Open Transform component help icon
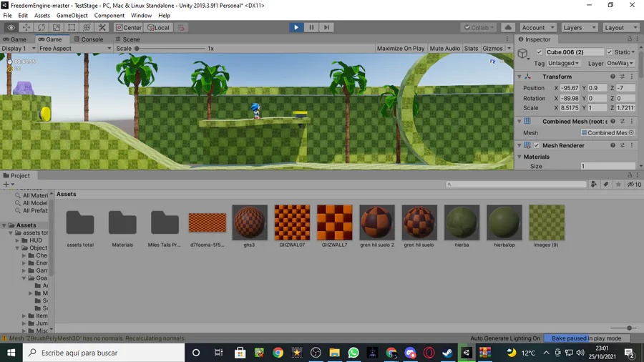644x362 pixels. pos(613,77)
